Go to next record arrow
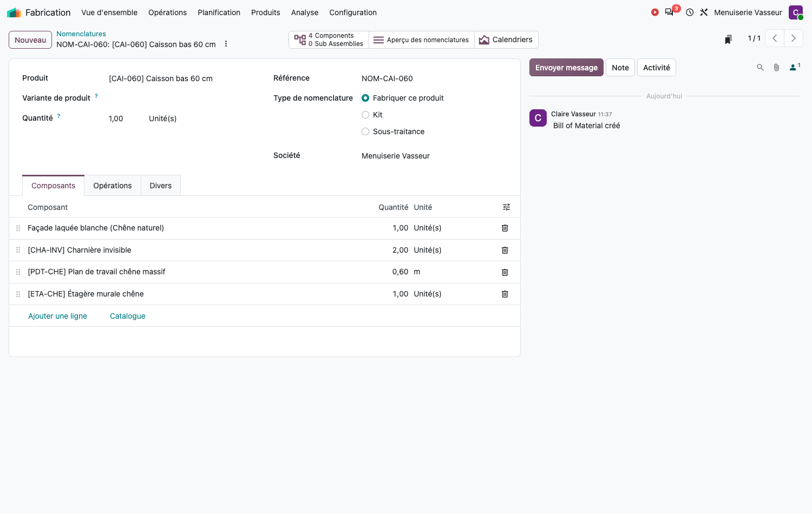The width and height of the screenshot is (812, 514). (794, 38)
